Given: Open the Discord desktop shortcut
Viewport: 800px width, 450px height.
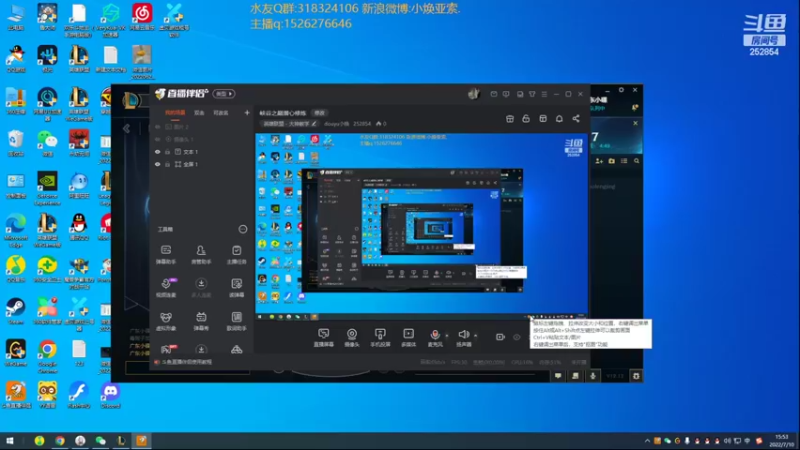Looking at the screenshot, I should click(110, 395).
